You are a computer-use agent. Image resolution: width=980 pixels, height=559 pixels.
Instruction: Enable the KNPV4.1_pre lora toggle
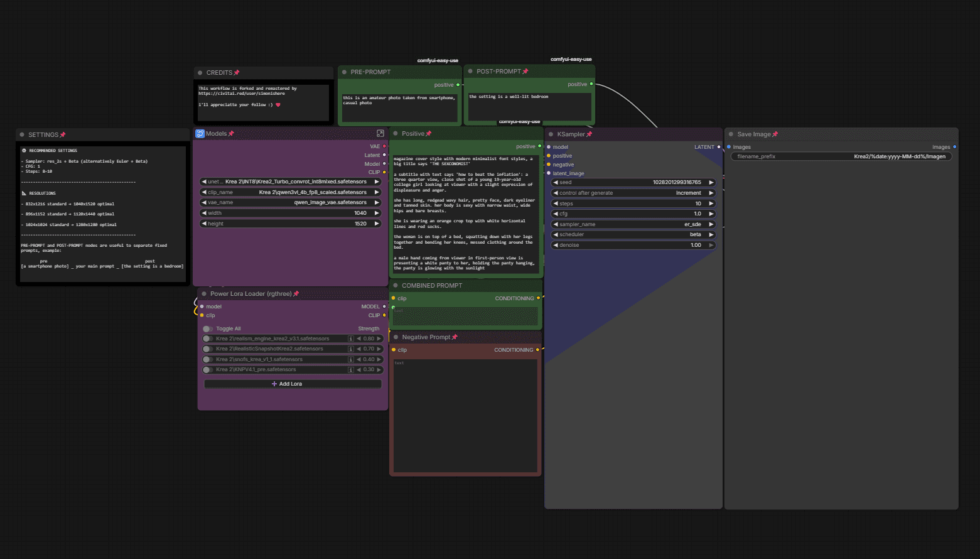[x=207, y=369]
